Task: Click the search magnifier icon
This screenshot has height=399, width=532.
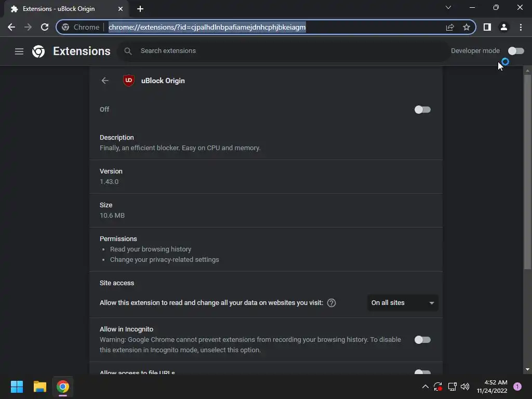Action: pyautogui.click(x=128, y=51)
